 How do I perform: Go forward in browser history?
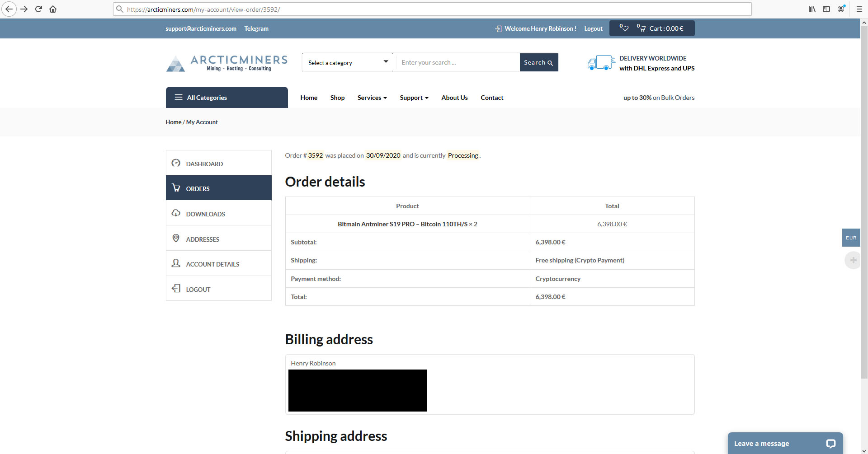[x=24, y=9]
